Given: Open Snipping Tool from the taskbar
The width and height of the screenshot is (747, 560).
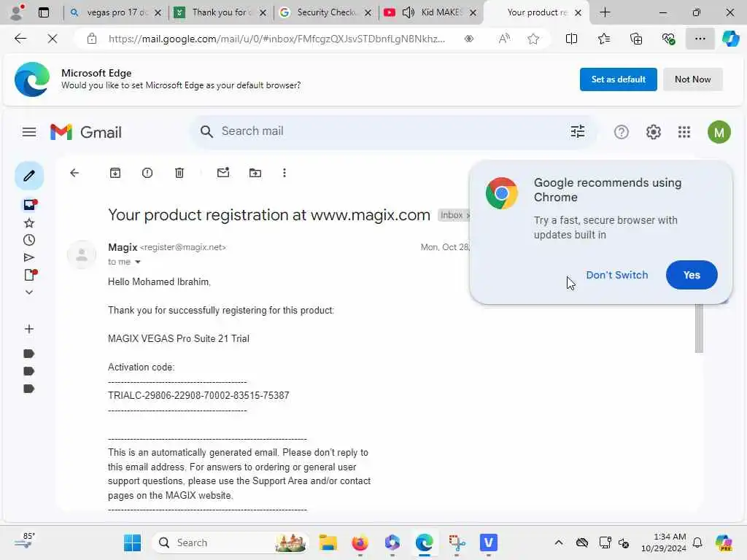Looking at the screenshot, I should (457, 542).
